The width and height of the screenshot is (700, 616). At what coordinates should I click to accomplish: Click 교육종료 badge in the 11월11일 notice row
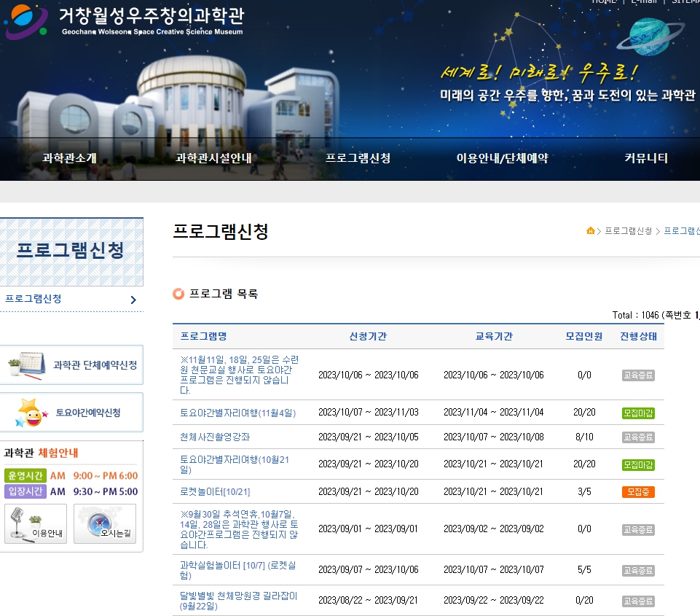638,375
